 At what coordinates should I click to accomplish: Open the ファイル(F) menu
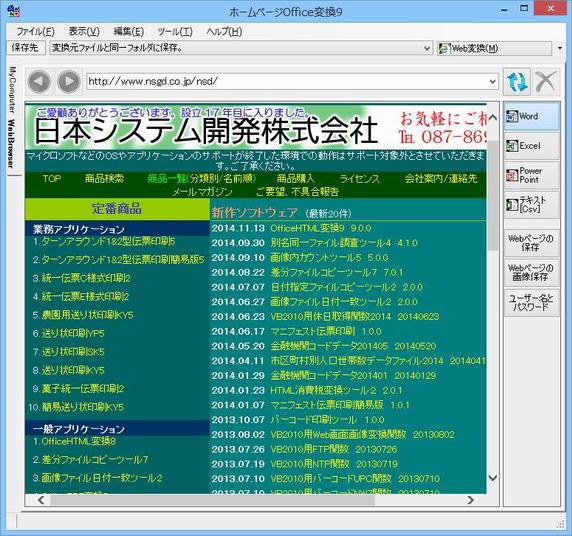[35, 32]
